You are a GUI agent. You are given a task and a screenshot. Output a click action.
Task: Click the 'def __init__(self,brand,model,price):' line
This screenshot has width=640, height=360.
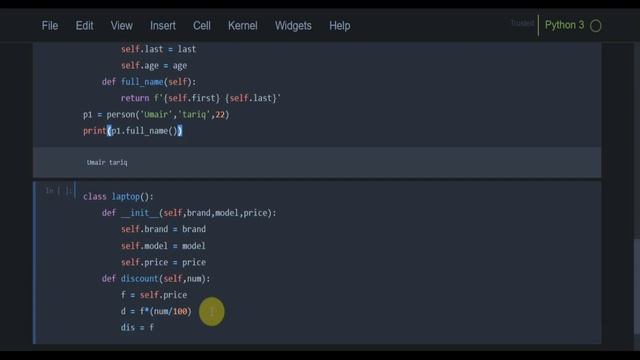click(x=189, y=213)
